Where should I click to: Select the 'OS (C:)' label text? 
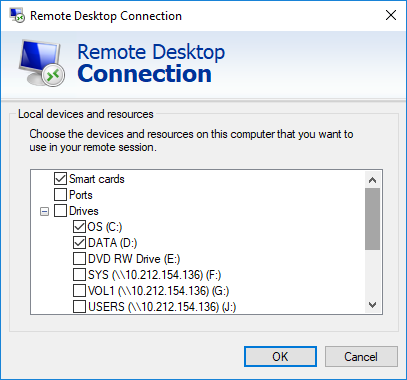(x=105, y=227)
